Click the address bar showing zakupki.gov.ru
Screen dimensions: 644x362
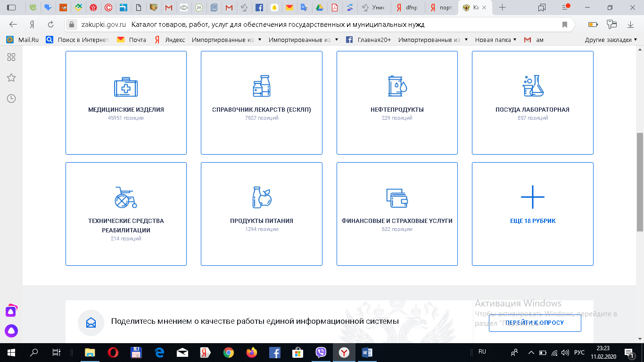(311, 25)
